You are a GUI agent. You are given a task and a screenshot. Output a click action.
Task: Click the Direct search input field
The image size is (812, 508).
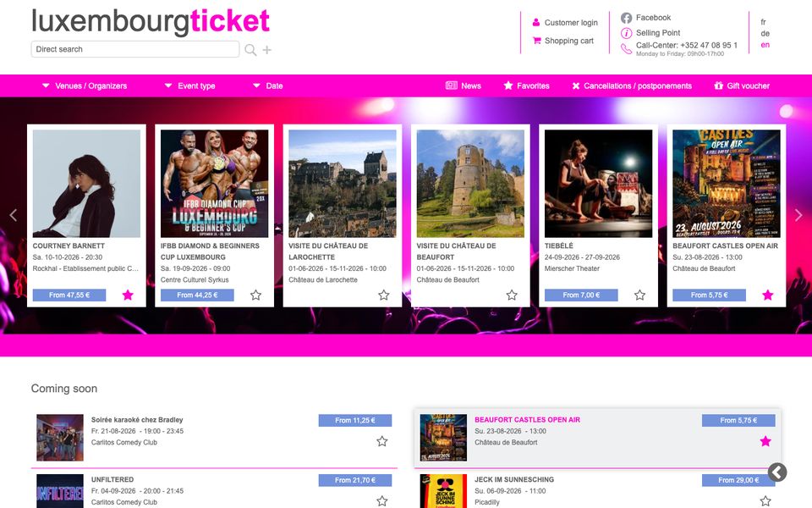click(135, 49)
